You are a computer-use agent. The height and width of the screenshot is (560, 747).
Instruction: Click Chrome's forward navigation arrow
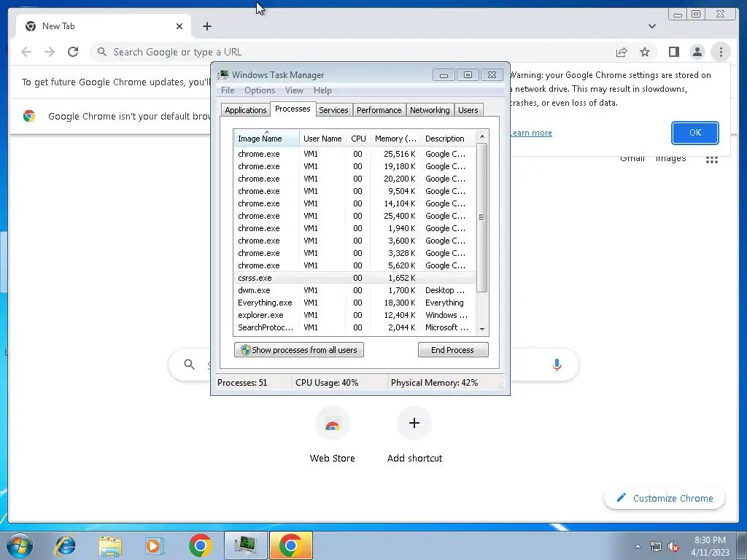point(50,52)
